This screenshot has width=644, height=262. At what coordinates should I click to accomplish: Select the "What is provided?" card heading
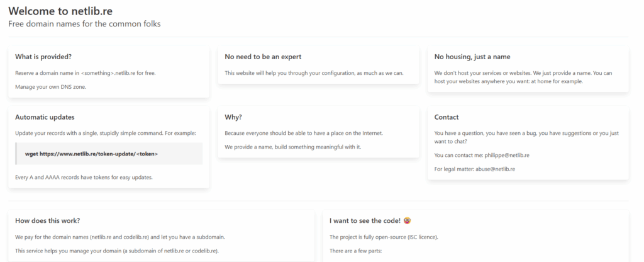tap(43, 57)
